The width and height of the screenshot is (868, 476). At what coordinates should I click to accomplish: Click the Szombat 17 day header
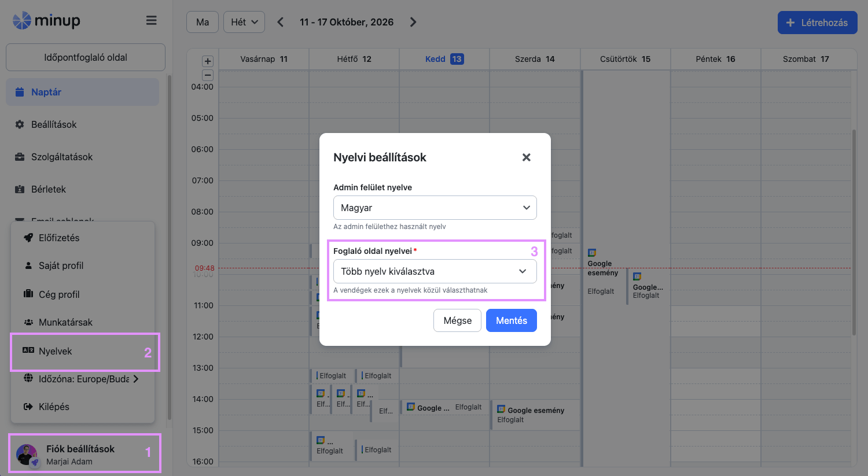click(806, 59)
